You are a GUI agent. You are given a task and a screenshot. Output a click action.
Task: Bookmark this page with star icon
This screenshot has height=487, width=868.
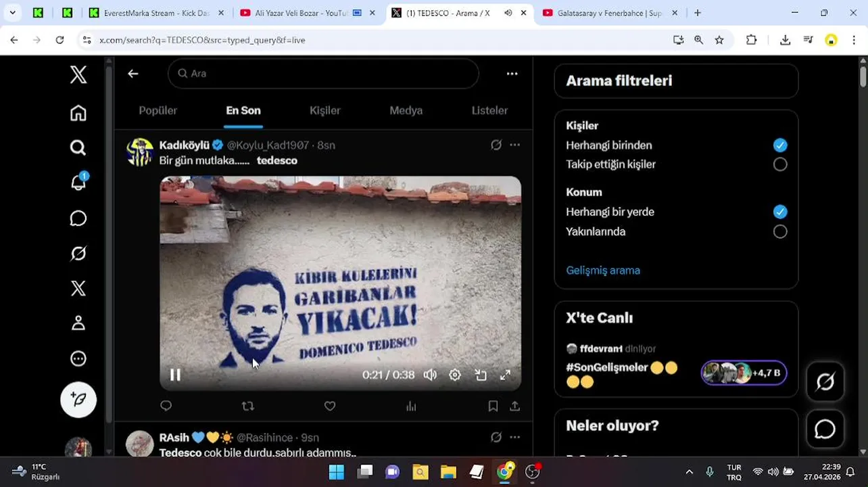pos(719,40)
